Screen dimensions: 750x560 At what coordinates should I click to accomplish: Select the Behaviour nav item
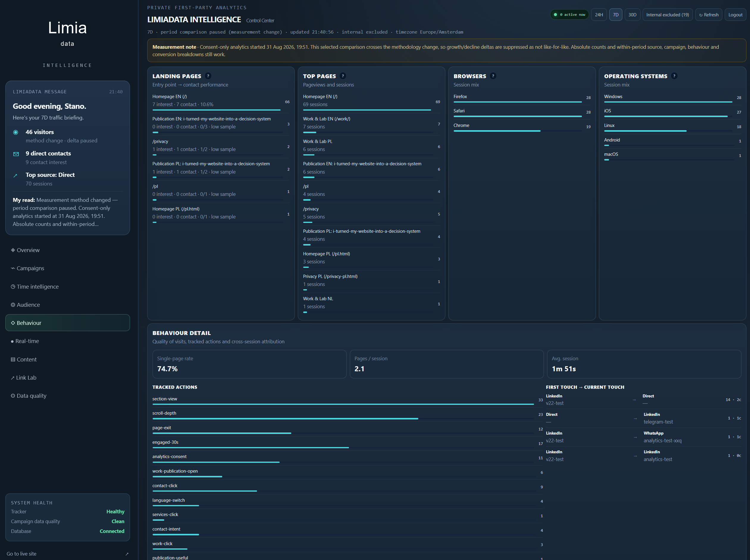[x=68, y=323]
